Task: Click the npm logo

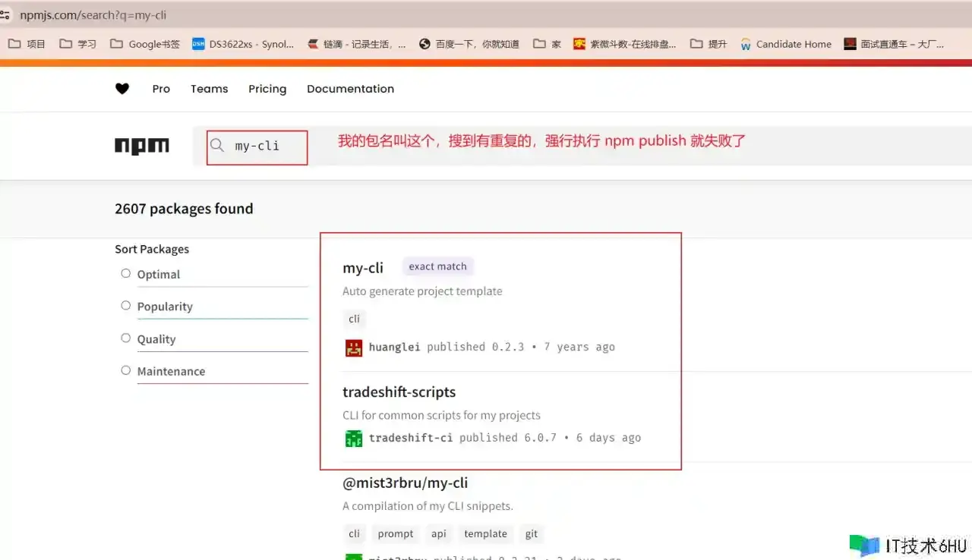Action: click(142, 146)
